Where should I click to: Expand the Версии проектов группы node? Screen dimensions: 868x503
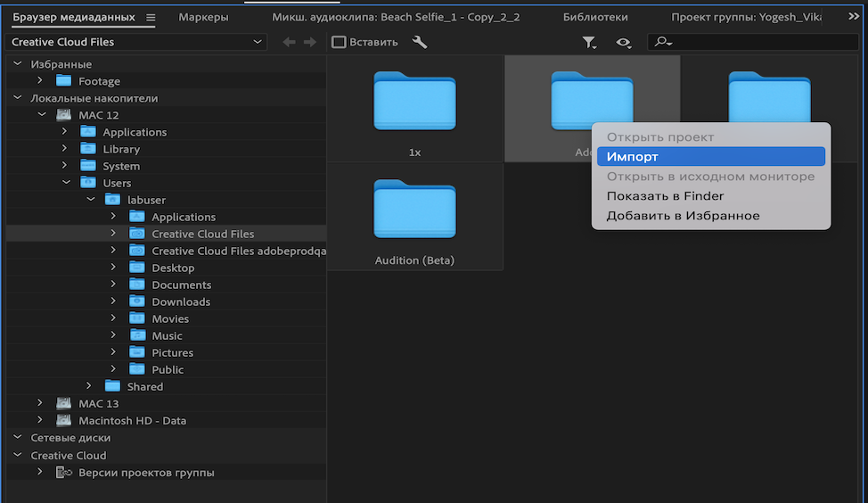[40, 472]
